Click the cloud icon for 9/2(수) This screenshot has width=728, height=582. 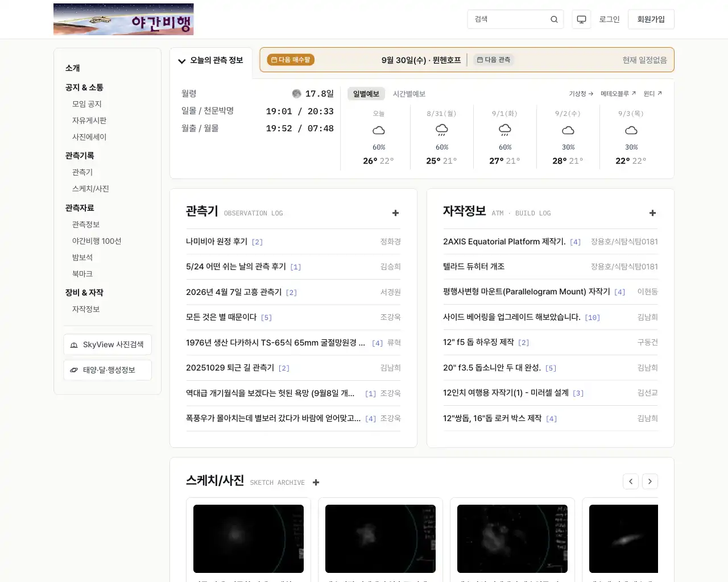tap(568, 130)
